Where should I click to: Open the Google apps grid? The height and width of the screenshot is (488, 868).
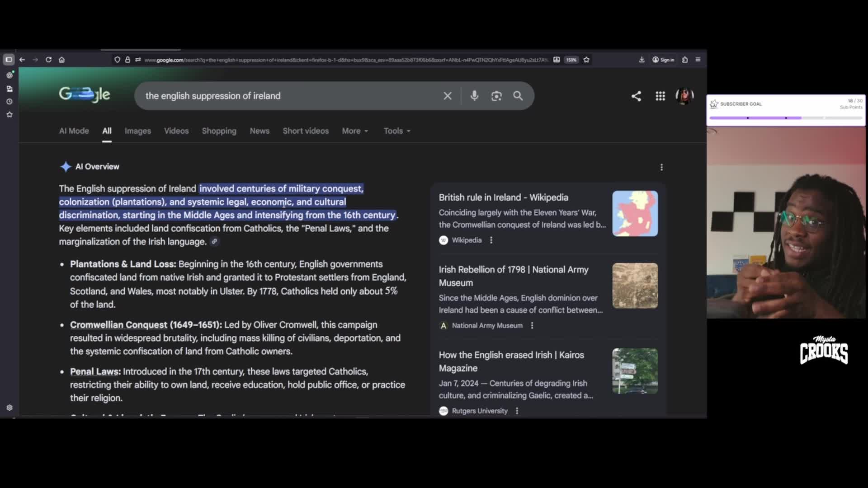[660, 96]
